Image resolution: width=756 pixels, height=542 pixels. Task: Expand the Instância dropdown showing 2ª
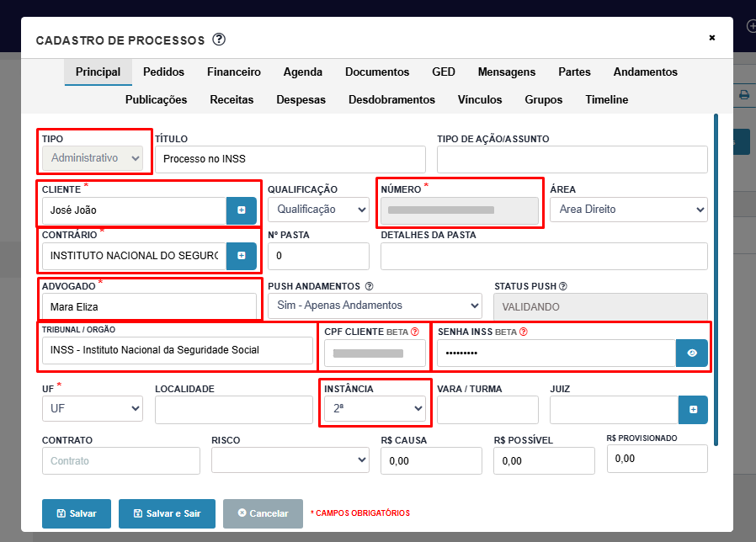(375, 409)
